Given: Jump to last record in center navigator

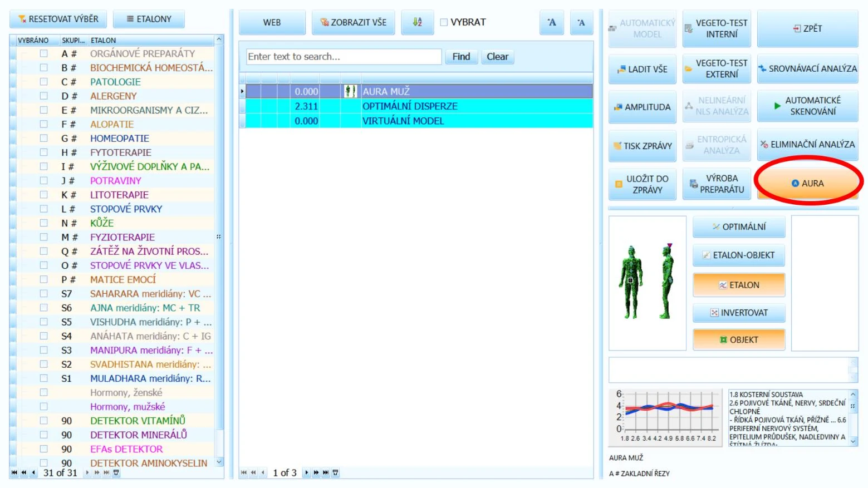Looking at the screenshot, I should point(326,473).
